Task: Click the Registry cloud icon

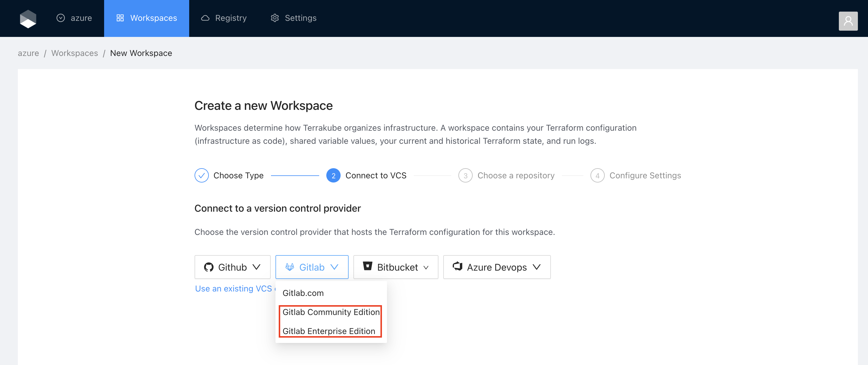Action: click(x=205, y=18)
